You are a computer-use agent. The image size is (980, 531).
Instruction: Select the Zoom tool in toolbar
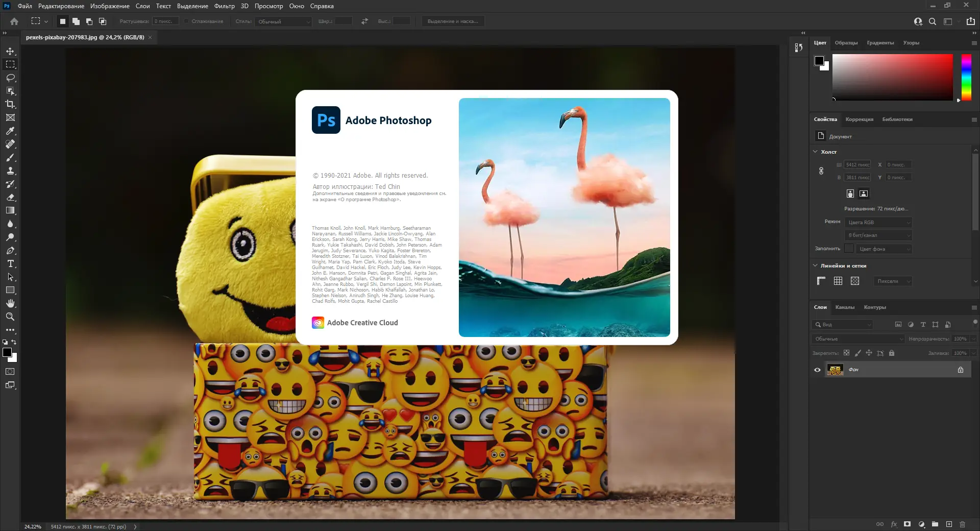tap(10, 317)
